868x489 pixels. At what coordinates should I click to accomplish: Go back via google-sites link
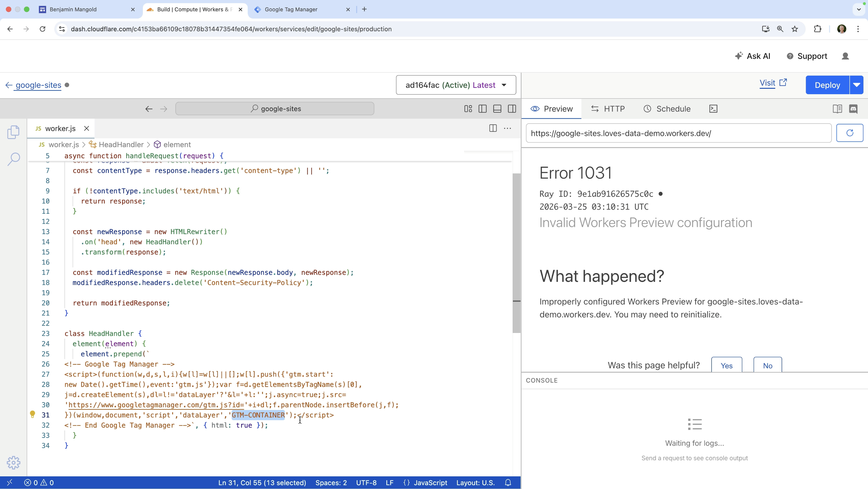click(x=33, y=85)
